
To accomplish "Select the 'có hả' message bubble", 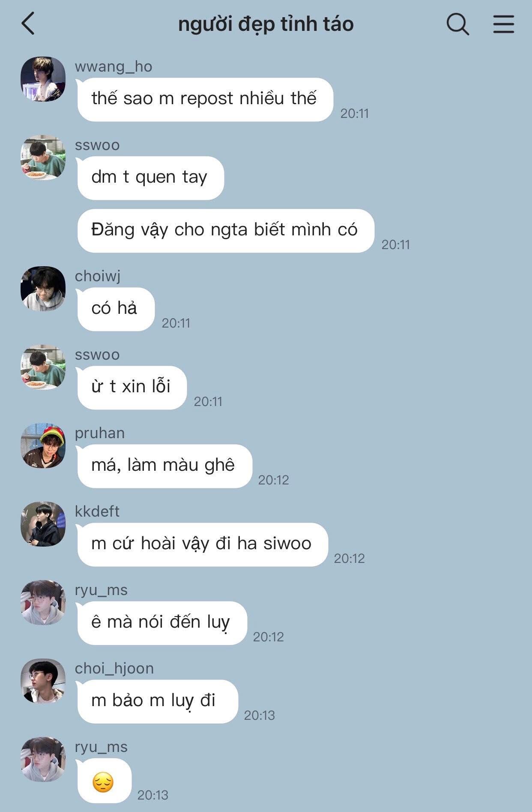I will [116, 309].
